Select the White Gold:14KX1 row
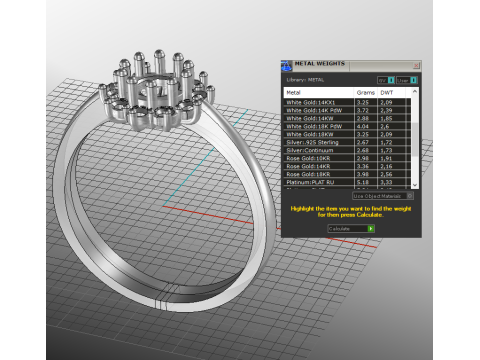This screenshot has height=360, width=480. [x=347, y=102]
